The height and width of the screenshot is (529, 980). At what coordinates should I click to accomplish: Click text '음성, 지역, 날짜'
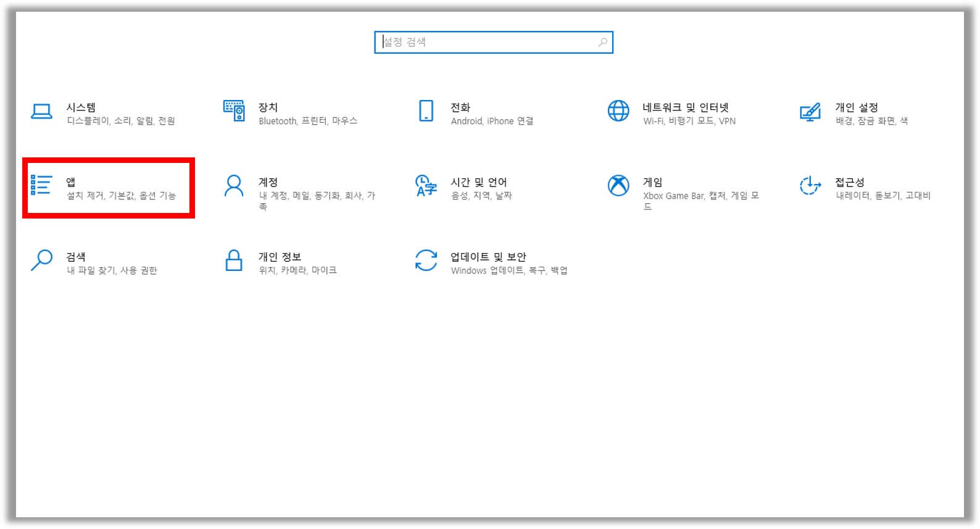pos(481,196)
